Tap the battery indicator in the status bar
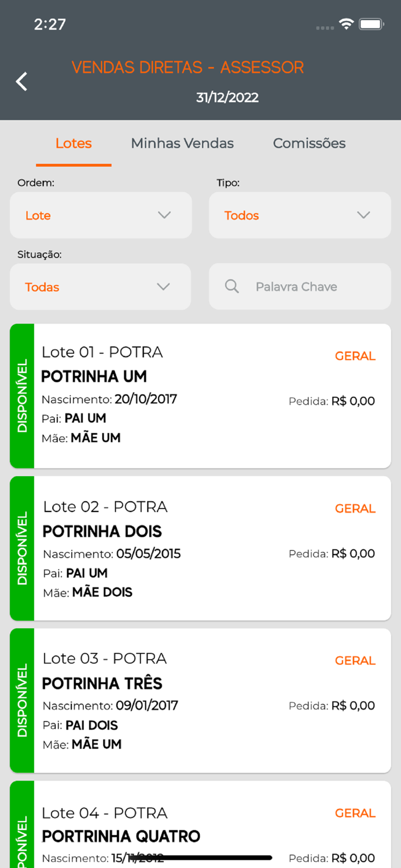 370,24
